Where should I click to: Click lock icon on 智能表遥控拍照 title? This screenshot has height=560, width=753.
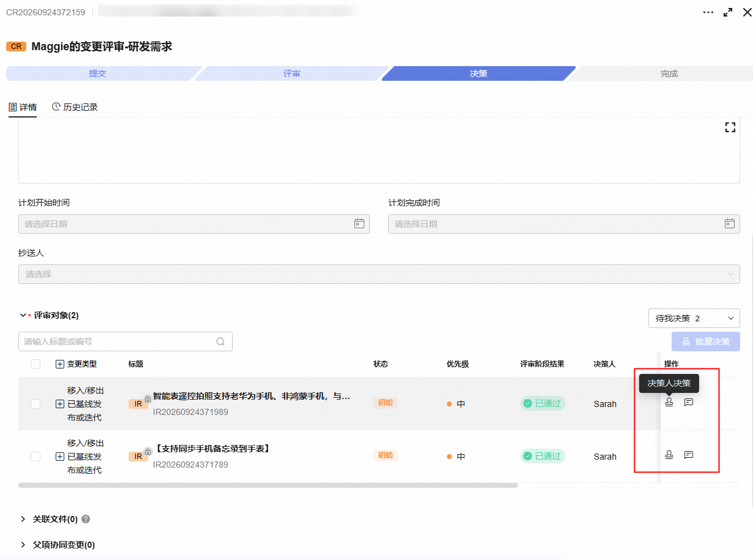148,398
